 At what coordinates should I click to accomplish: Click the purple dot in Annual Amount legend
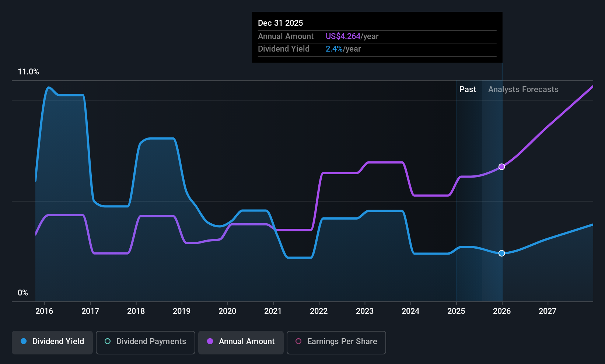click(210, 341)
